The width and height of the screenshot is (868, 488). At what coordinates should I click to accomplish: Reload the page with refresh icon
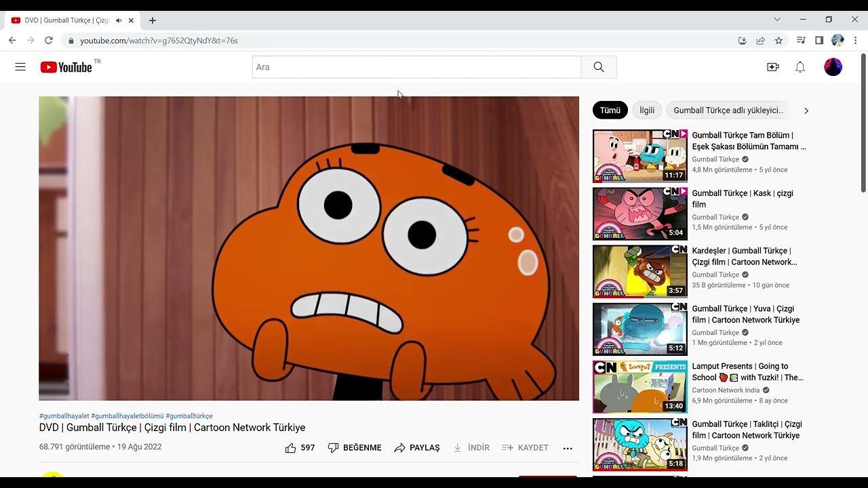pos(49,41)
